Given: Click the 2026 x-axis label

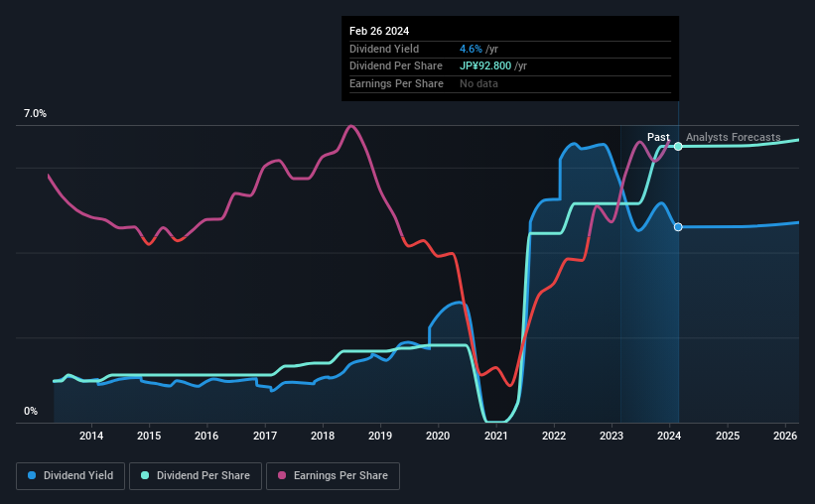Looking at the screenshot, I should tap(785, 436).
